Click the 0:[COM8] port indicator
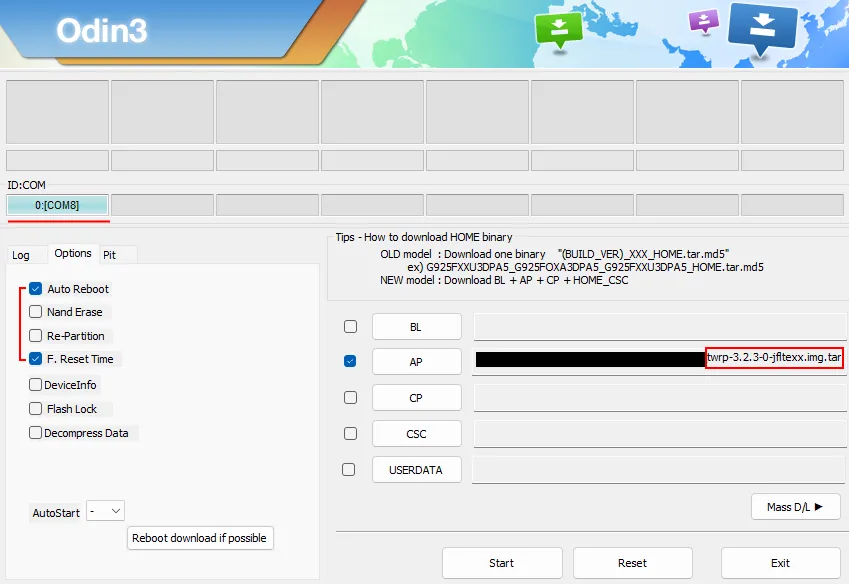 click(57, 205)
